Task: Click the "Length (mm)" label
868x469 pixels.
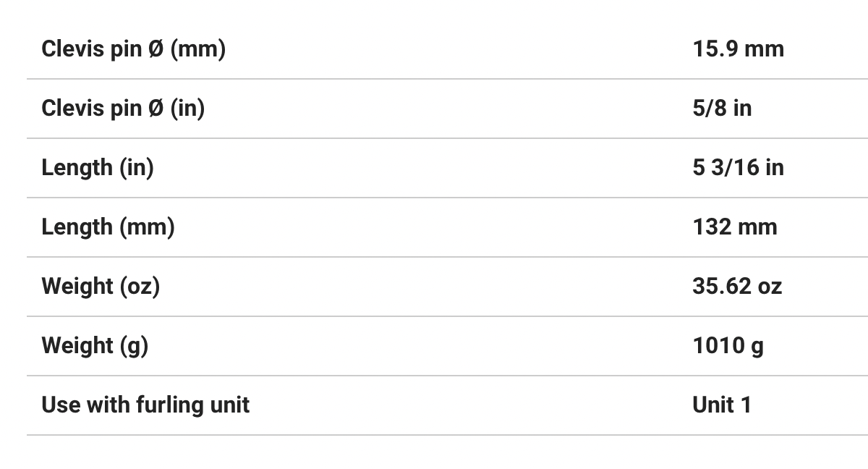Action: pyautogui.click(x=108, y=227)
